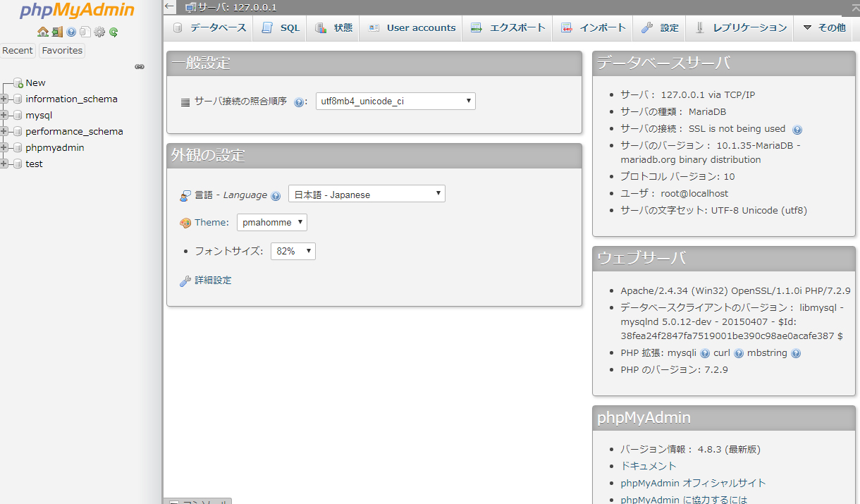Expand the information_schema database tree
The image size is (860, 504).
coord(5,99)
